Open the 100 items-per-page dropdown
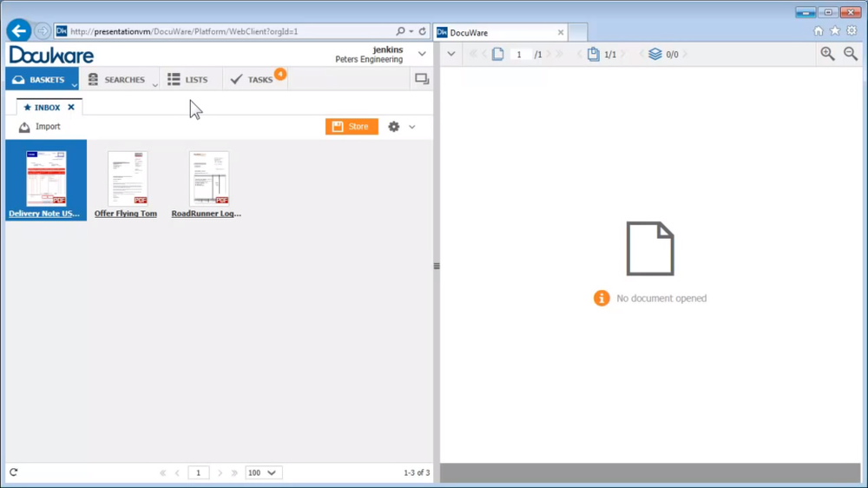This screenshot has height=488, width=868. 263,473
